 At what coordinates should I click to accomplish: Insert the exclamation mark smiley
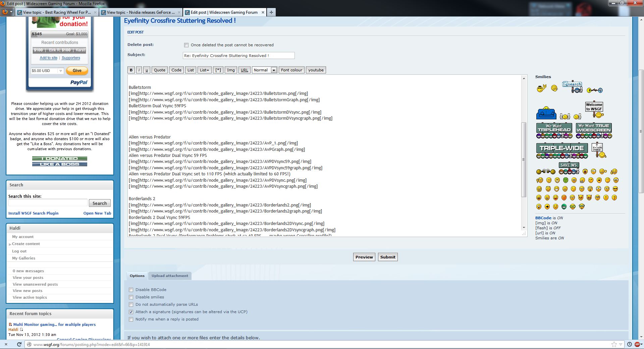point(606,197)
